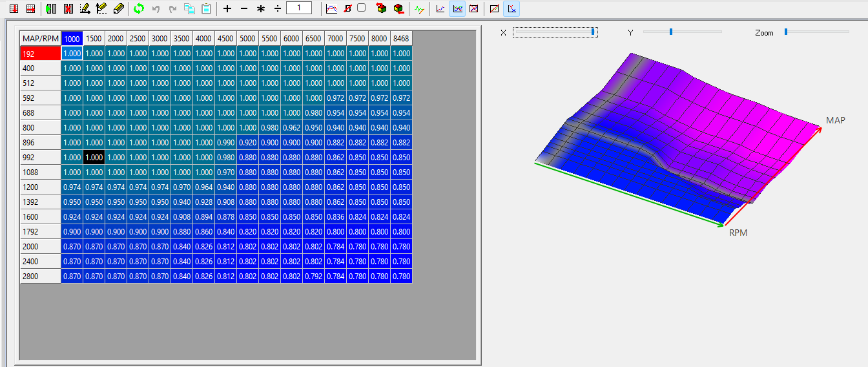Click the green column add icon
The width and height of the screenshot is (868, 367).
click(x=51, y=9)
